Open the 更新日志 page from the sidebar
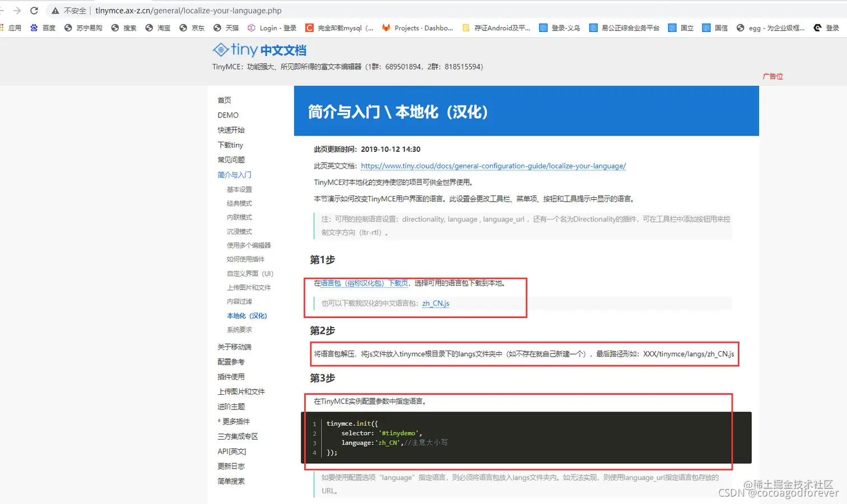847x504 pixels. pos(231,465)
